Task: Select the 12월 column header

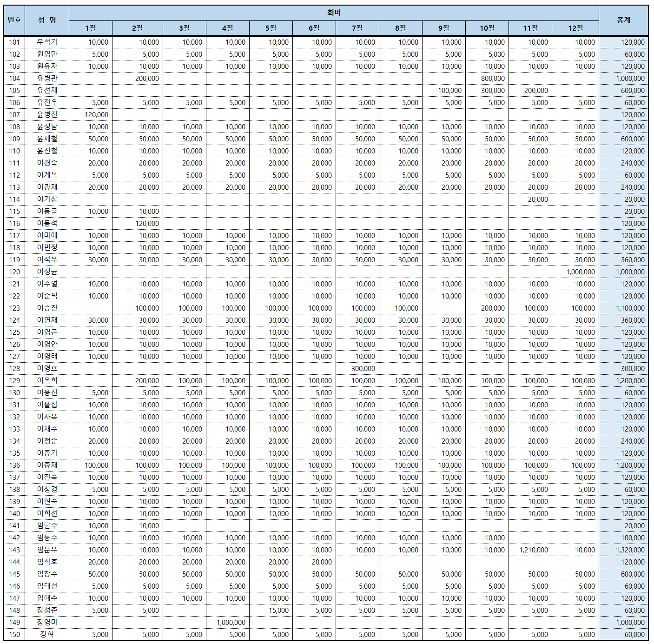Action: 575,28
